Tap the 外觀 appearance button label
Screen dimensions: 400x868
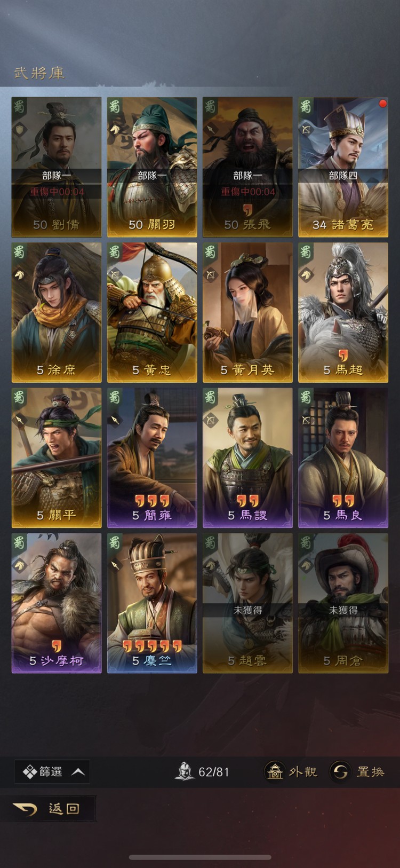coord(303,772)
